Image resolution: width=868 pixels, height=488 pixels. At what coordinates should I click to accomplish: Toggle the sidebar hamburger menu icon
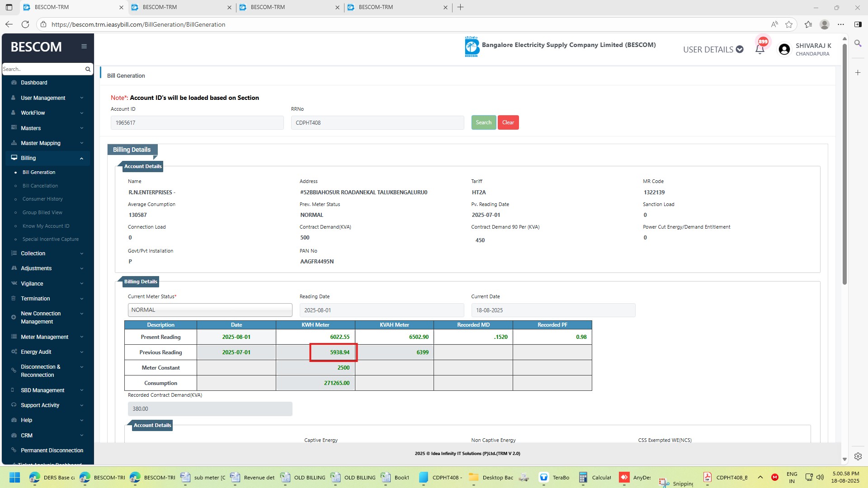tap(84, 47)
